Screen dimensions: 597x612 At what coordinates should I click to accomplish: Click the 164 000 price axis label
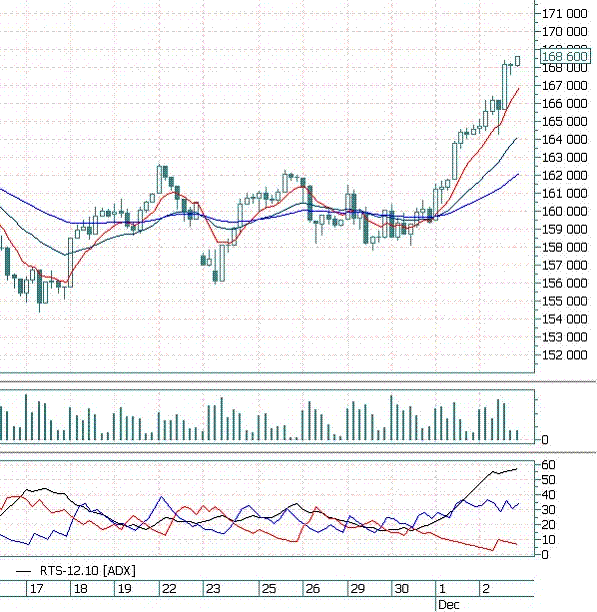click(x=565, y=139)
